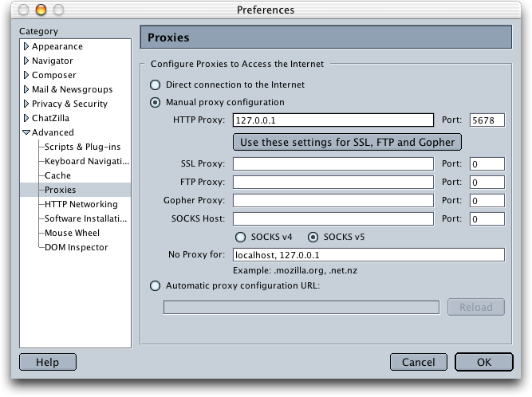Click the No Proxy for field
Image resolution: width=532 pixels, height=397 pixels.
pyautogui.click(x=368, y=255)
